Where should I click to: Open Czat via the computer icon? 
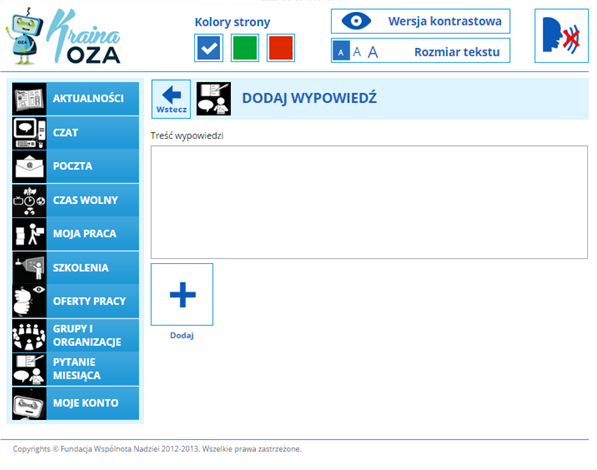[29, 133]
